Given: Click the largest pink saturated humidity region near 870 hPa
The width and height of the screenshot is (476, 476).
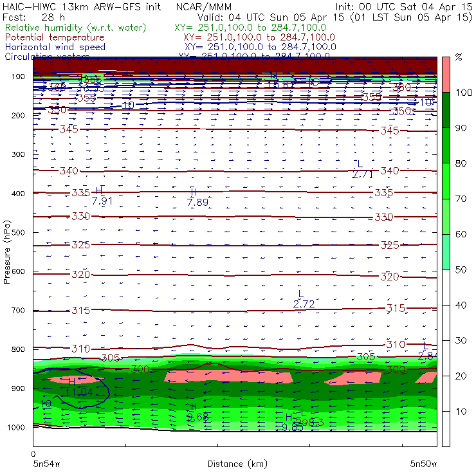Looking at the screenshot, I should (x=228, y=376).
